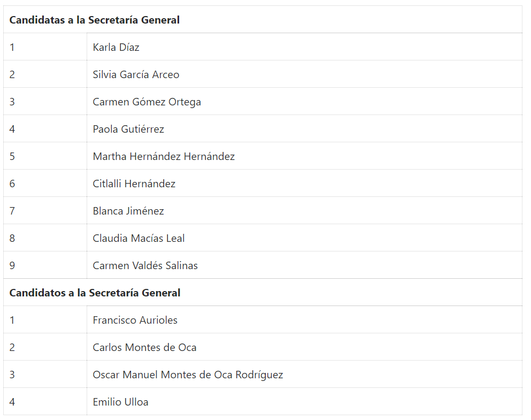Select the Blanca Jiménez entry

coord(128,211)
